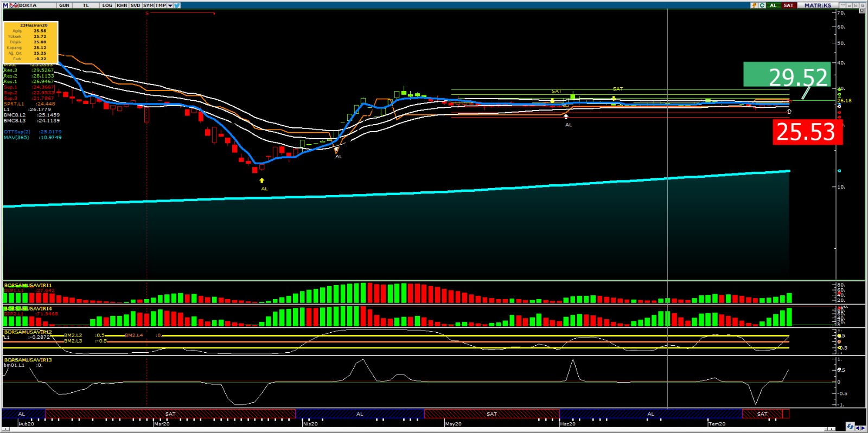Click the orange lightning bolt icon
Viewport: 868px width, 433px height.
pos(754,5)
